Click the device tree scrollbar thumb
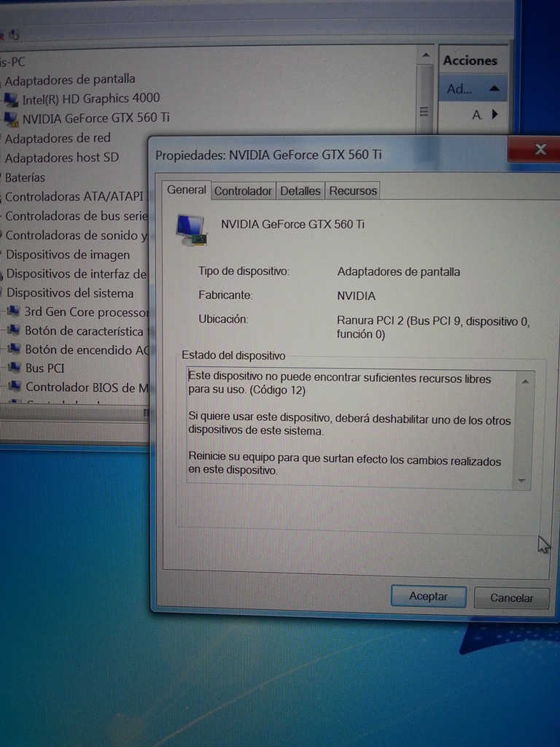Viewport: 560px width, 747px height. [x=424, y=99]
